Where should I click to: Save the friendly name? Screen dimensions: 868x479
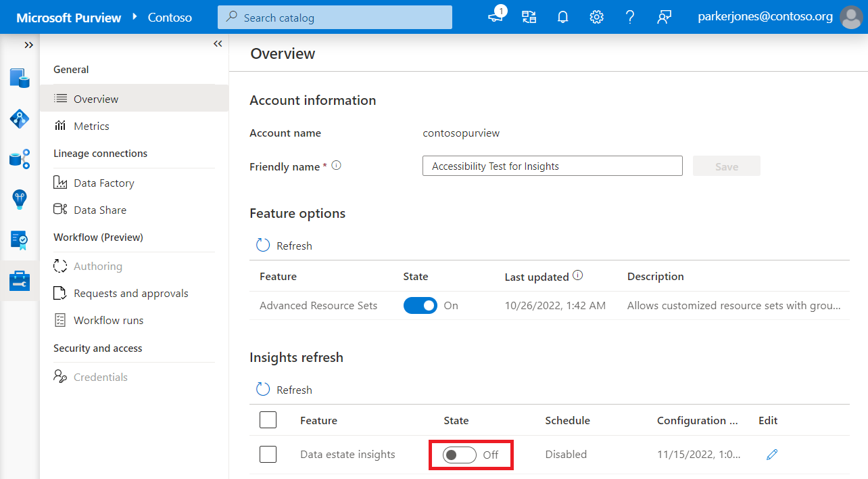click(726, 166)
